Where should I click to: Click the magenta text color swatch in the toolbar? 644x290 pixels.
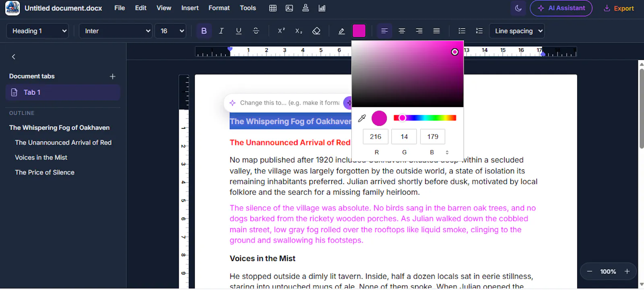359,31
